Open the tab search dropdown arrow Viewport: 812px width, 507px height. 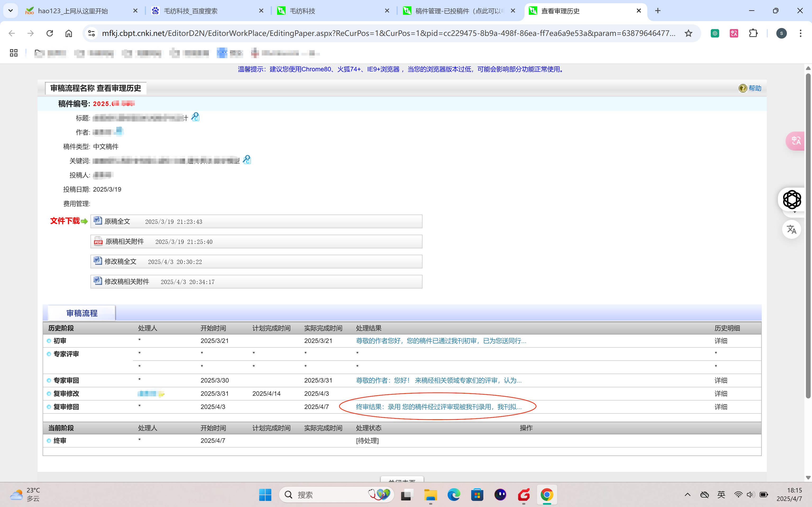click(x=10, y=11)
